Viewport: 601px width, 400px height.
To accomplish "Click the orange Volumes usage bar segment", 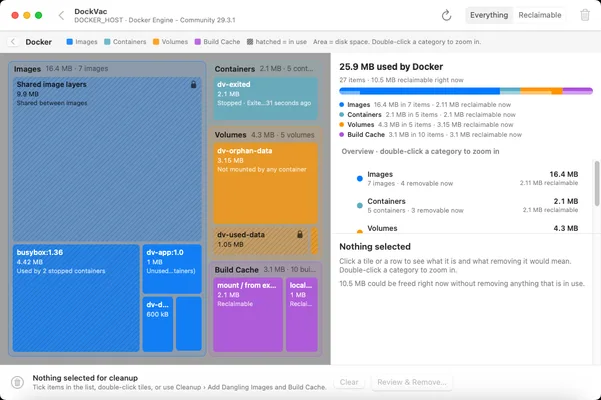I will (x=541, y=91).
